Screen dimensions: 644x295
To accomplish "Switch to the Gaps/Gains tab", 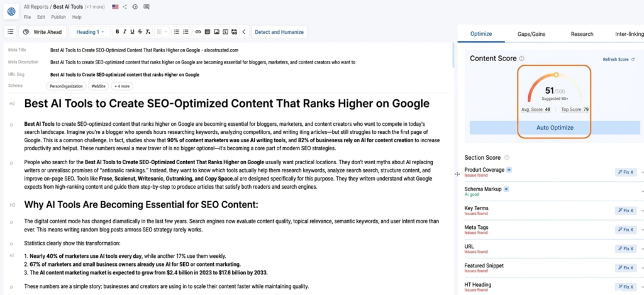I will [531, 34].
